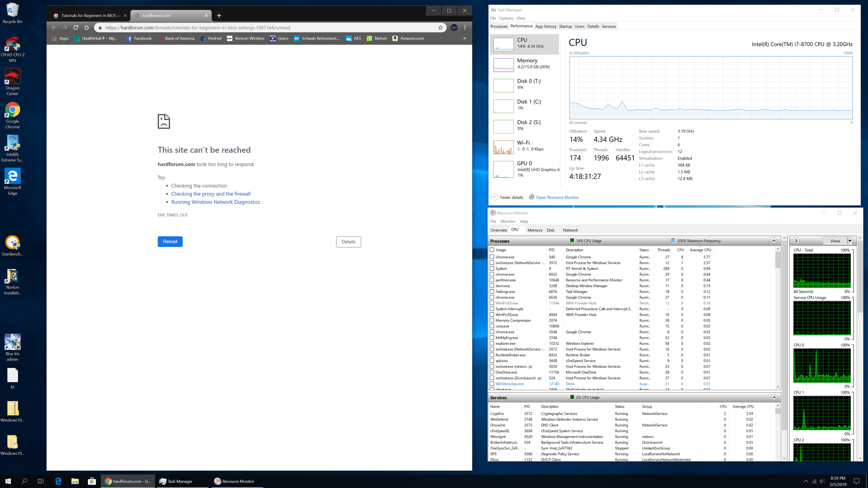The height and width of the screenshot is (488, 868).
Task: Toggle the Image column header checkbox
Action: coord(492,250)
